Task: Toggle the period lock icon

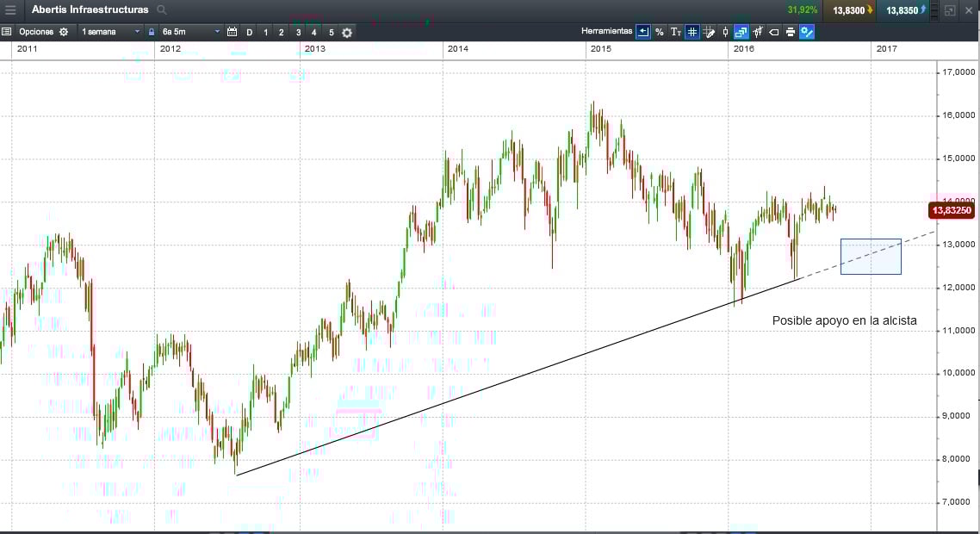Action: (152, 32)
